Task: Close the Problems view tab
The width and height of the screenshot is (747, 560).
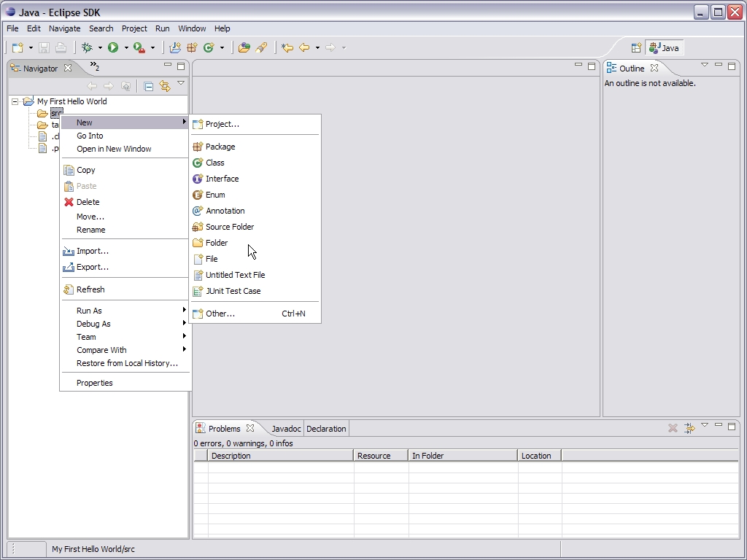Action: [x=250, y=428]
